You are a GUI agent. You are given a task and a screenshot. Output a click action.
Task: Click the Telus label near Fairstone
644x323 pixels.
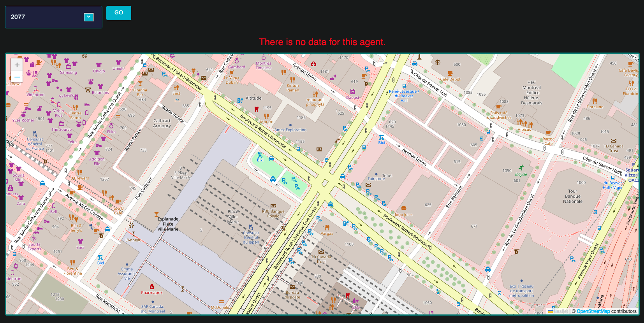click(x=387, y=176)
